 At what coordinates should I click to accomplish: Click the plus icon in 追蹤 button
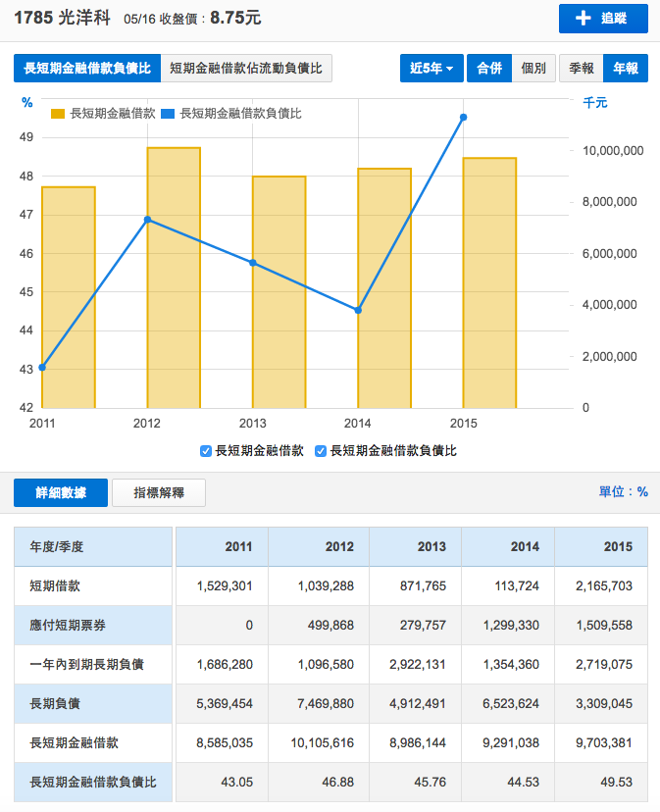583,19
